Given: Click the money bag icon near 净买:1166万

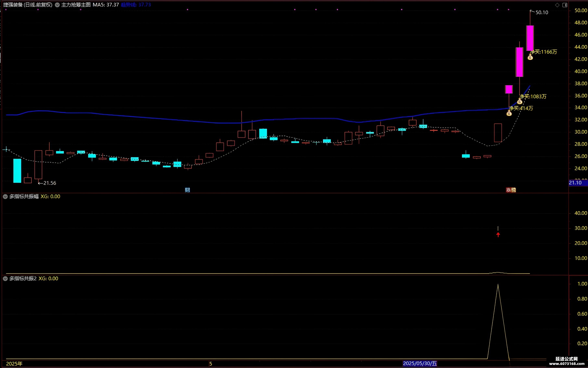Looking at the screenshot, I should click(x=530, y=57).
